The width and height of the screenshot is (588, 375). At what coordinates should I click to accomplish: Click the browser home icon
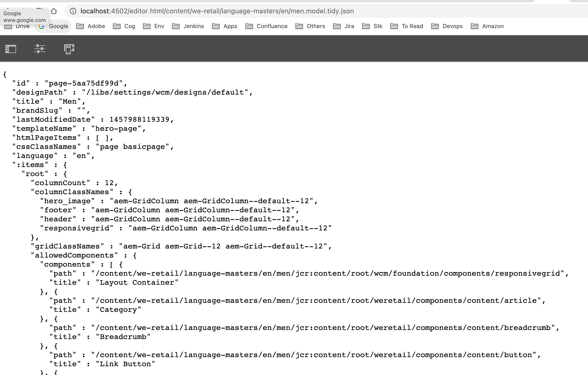click(x=54, y=11)
